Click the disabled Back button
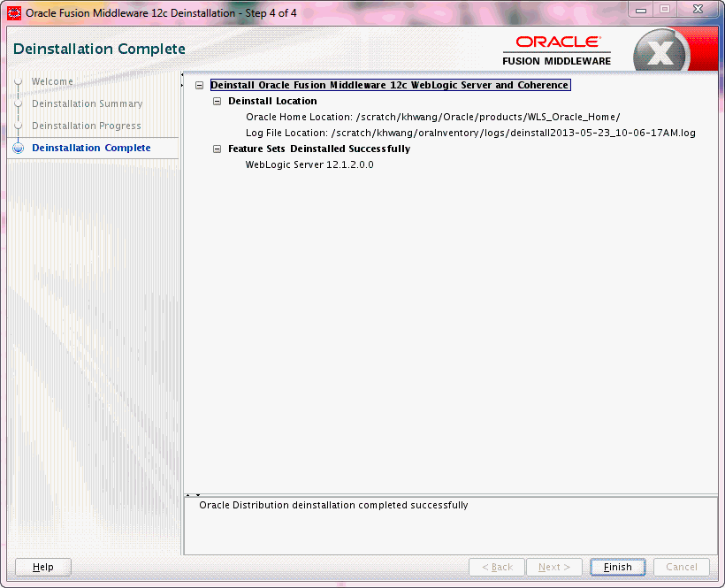 [497, 567]
